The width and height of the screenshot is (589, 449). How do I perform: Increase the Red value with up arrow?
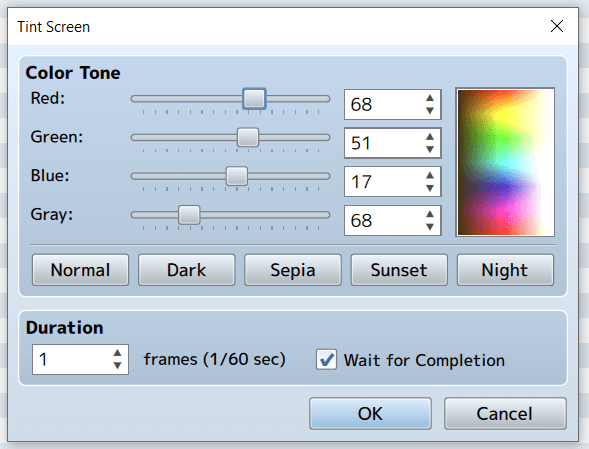pos(430,98)
